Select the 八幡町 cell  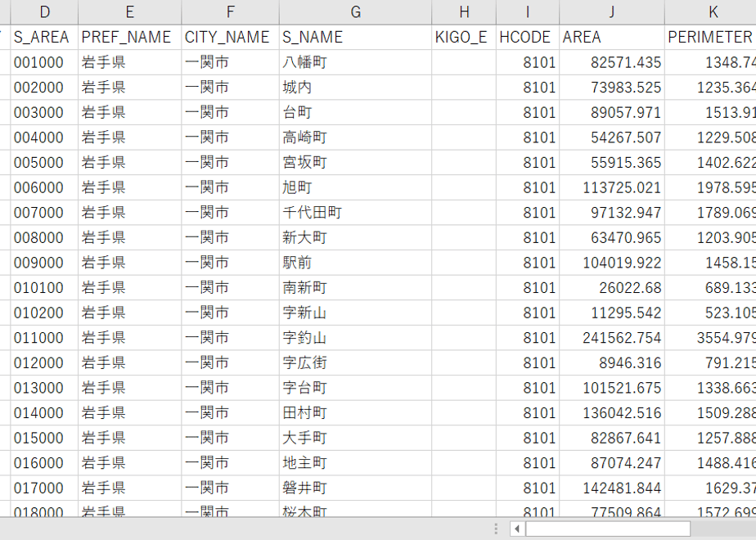pyautogui.click(x=356, y=62)
